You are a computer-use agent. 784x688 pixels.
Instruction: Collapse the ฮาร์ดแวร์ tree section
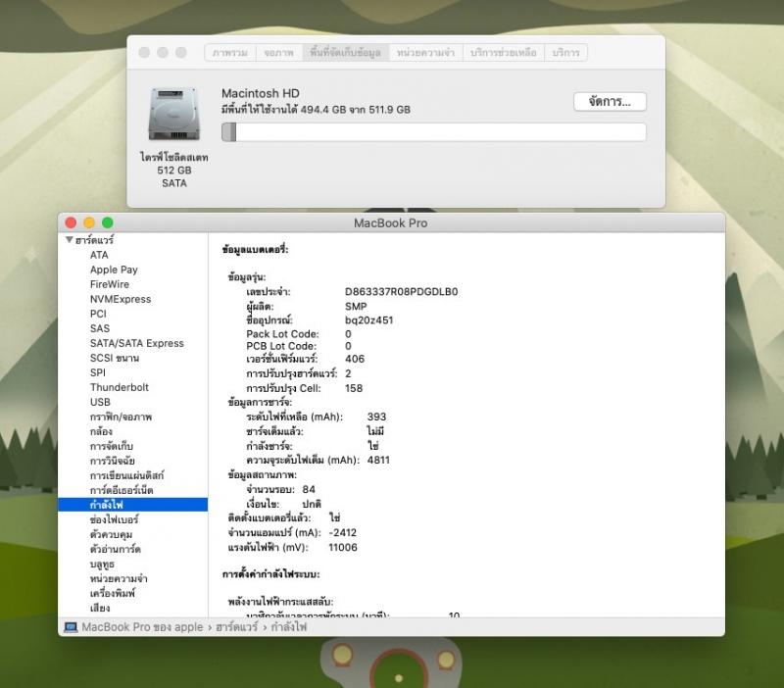pos(70,239)
